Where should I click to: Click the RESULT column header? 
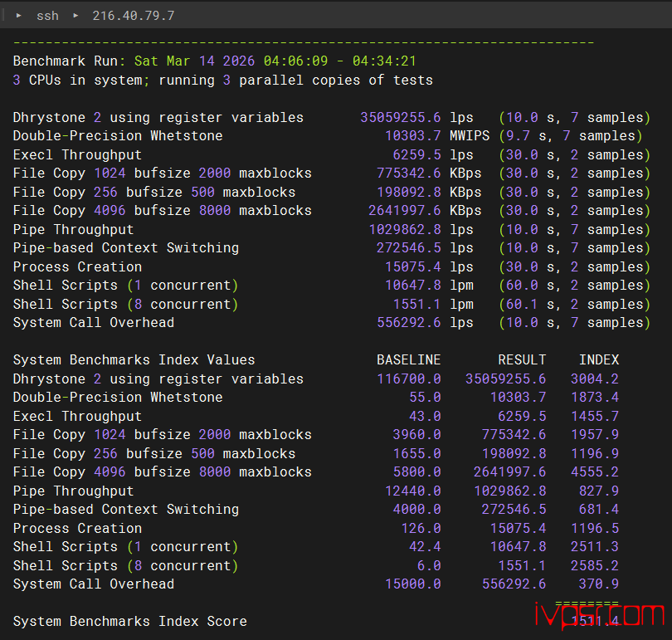[x=521, y=360]
